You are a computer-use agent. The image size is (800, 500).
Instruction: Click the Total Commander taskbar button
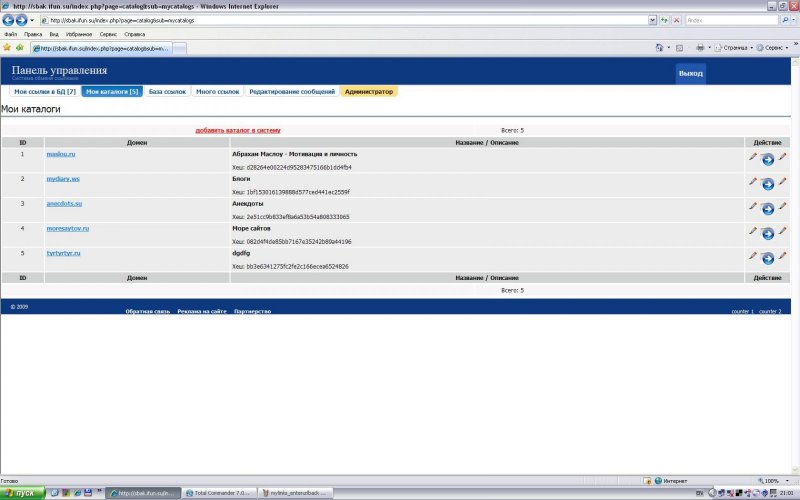(221, 493)
